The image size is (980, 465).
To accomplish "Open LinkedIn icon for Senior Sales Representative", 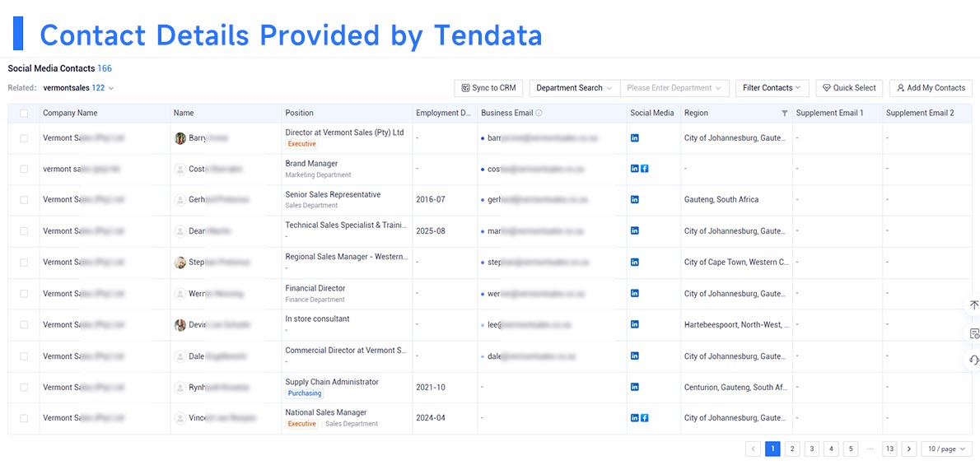I will (x=634, y=199).
